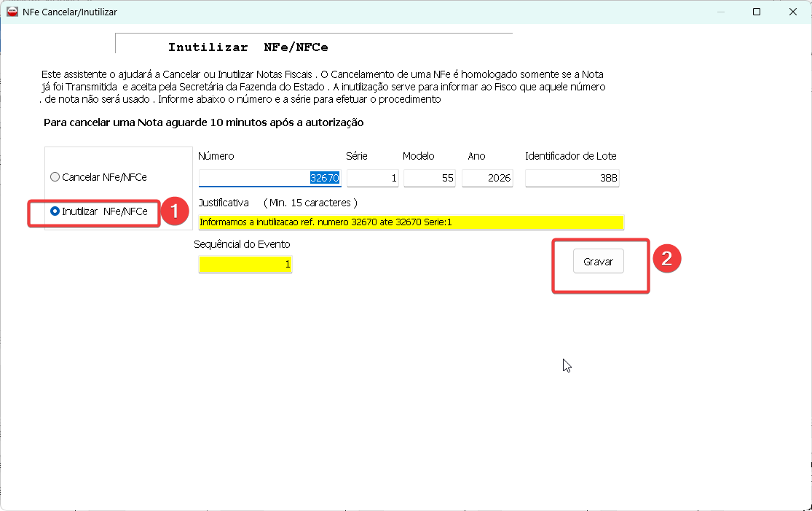This screenshot has width=812, height=511.
Task: Focus the yellow Justificativa text field
Action: pyautogui.click(x=411, y=222)
